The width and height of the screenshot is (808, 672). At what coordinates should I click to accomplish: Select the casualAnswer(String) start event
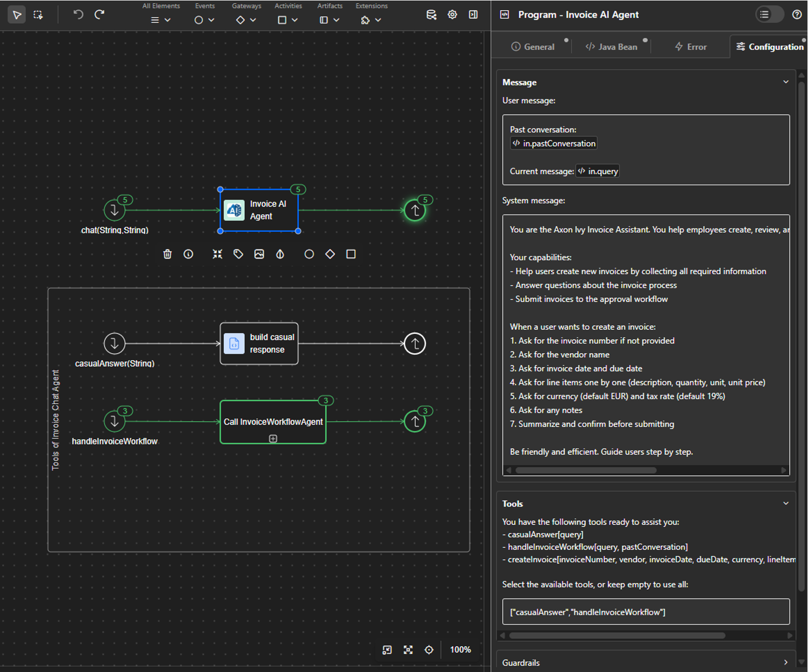pos(115,344)
